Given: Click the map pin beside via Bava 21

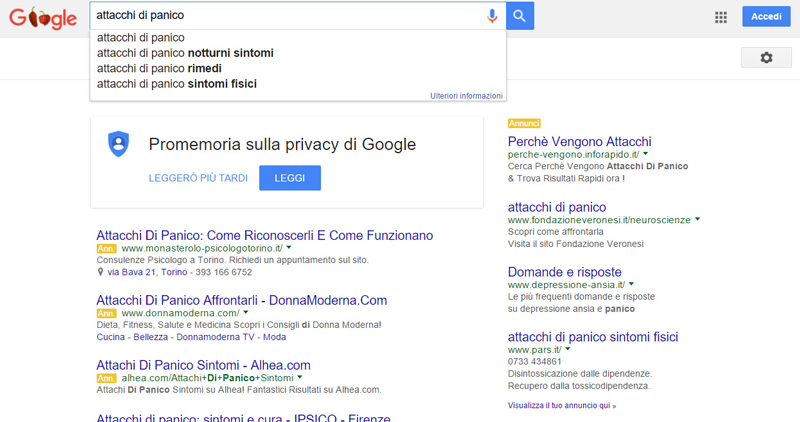Looking at the screenshot, I should pos(101,272).
